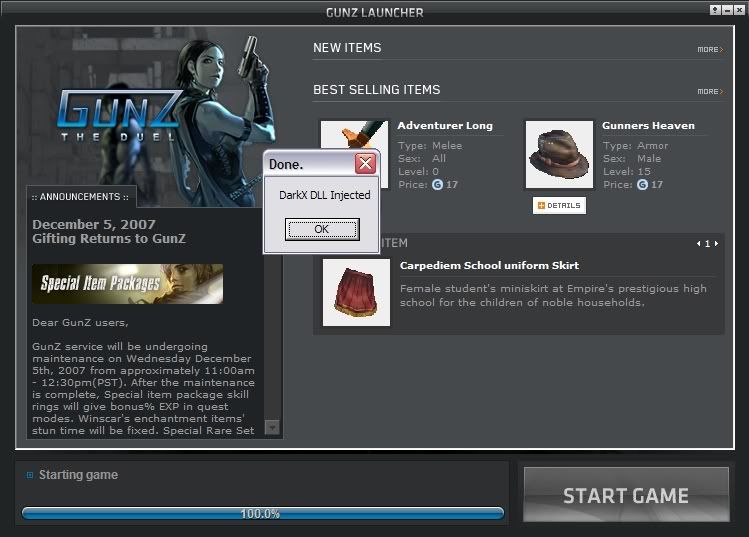Image resolution: width=749 pixels, height=537 pixels.
Task: Click the plus icon beside Starting game
Action: point(30,475)
